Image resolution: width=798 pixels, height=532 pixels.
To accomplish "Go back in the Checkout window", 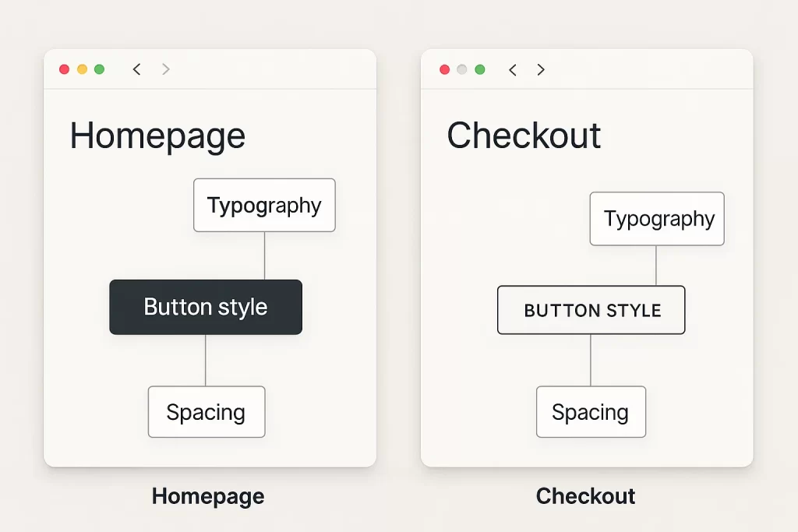I will pos(513,69).
